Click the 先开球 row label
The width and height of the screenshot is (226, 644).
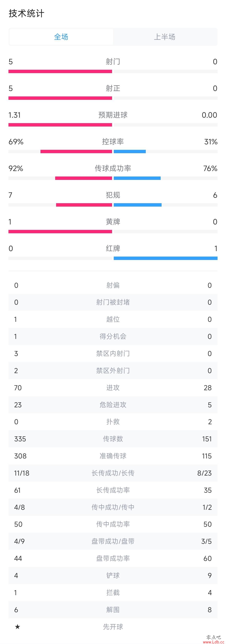[113, 627]
